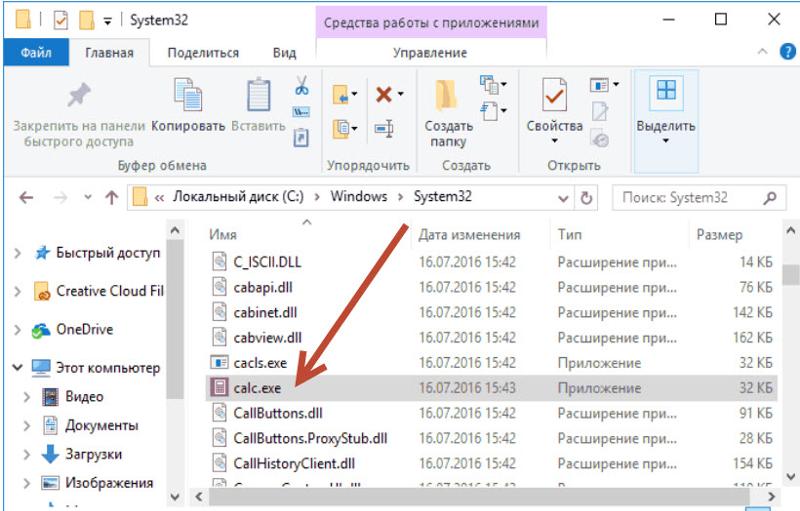Click Создать папку (New folder) icon

click(448, 96)
